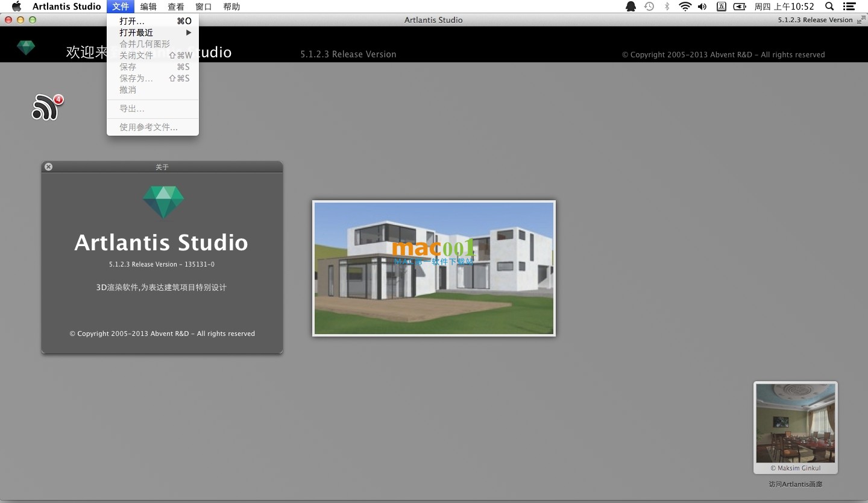
Task: Click the QQ icon in menu bar
Action: (x=631, y=7)
